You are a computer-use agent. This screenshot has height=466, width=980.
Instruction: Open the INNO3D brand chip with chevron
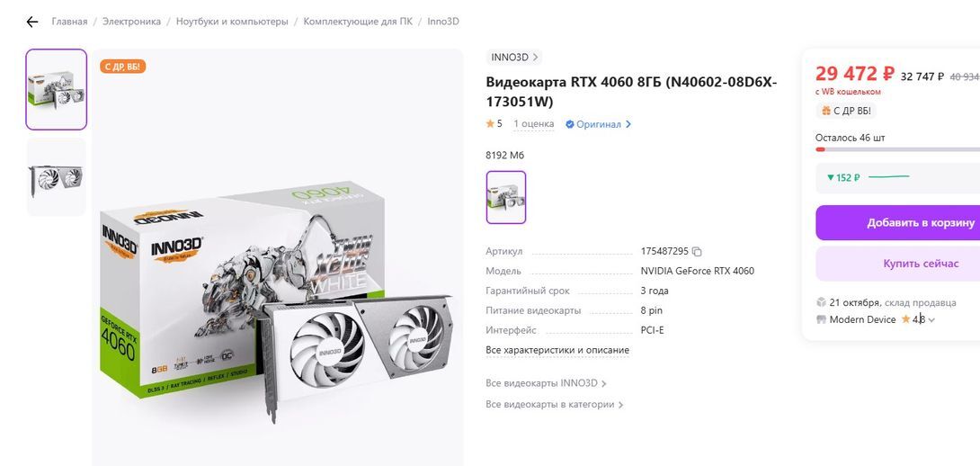pyautogui.click(x=513, y=57)
